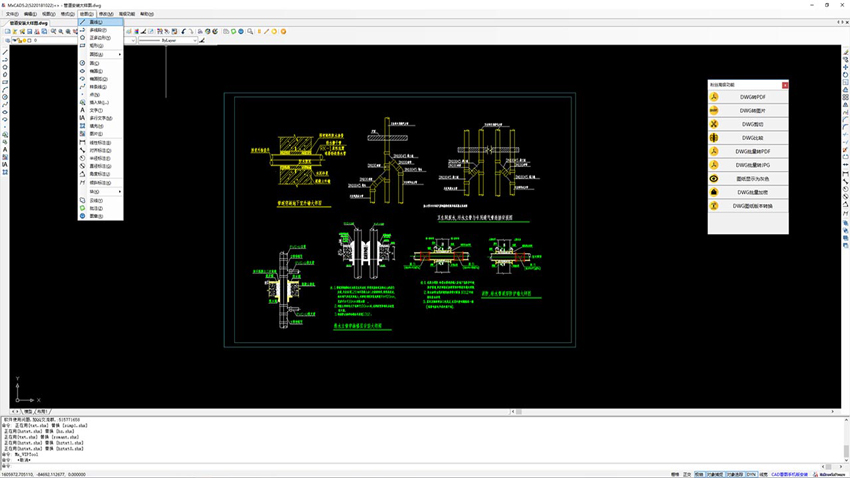Switch to the 模型 Model tab
Image resolution: width=850 pixels, height=478 pixels.
[x=28, y=412]
